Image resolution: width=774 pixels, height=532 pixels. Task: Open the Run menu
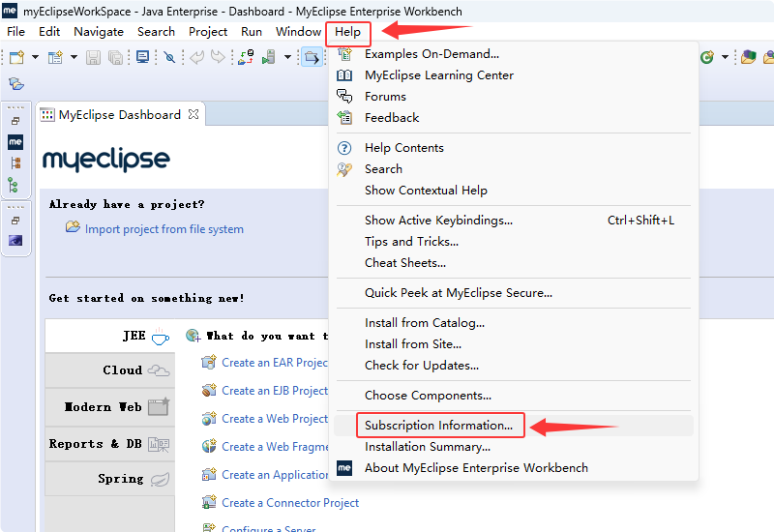click(x=252, y=32)
